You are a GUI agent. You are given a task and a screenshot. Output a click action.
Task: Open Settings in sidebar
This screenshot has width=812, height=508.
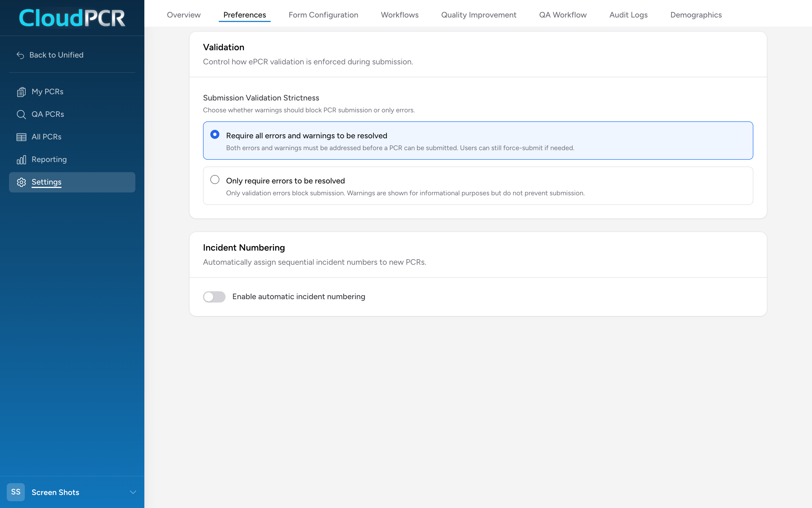(72, 182)
